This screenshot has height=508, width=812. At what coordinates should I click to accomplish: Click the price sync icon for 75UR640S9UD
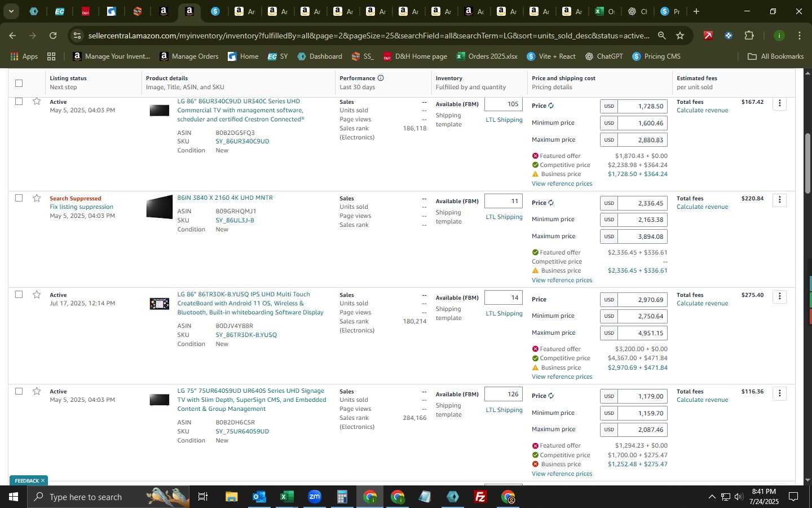[551, 396]
